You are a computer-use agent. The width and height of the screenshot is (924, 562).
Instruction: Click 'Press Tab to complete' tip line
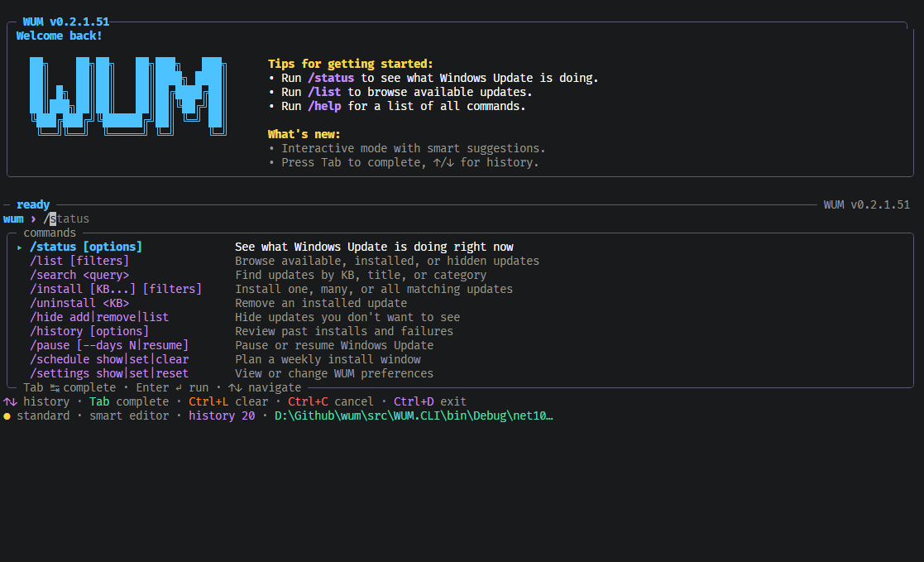point(410,163)
